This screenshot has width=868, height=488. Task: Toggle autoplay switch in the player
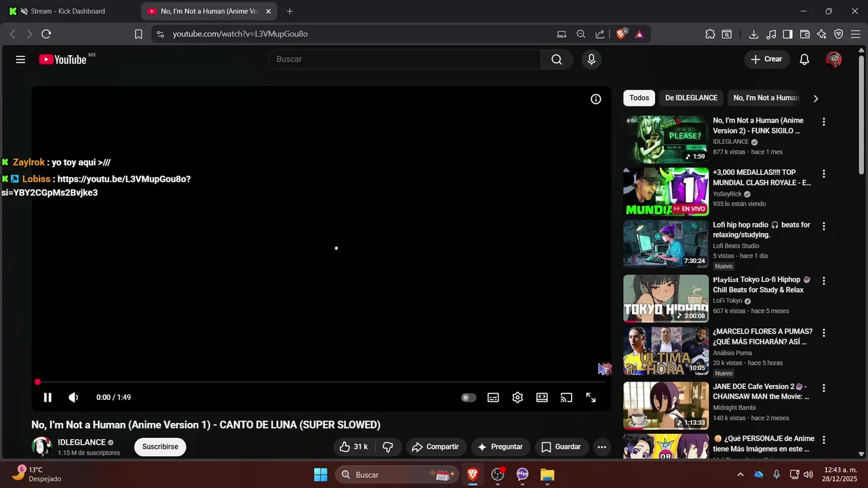pyautogui.click(x=469, y=398)
